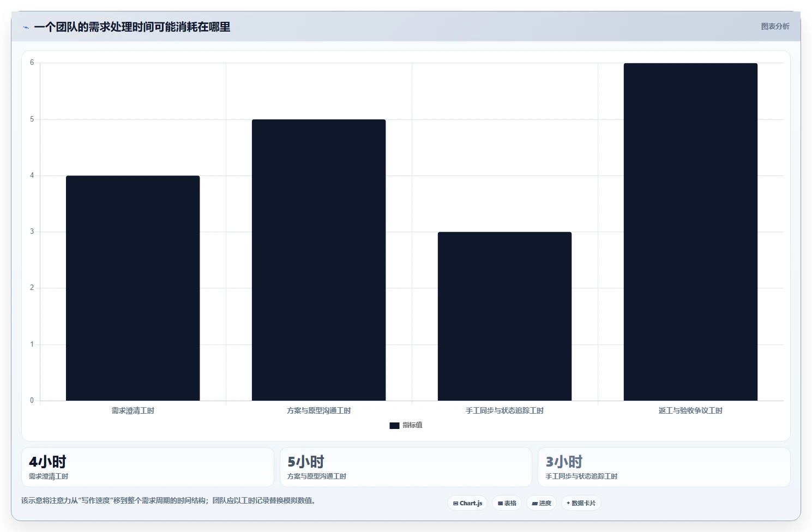812x532 pixels.
Task: Click the chart title 一个团队的需求处理时间可能消耗在哪里
Action: [x=132, y=27]
